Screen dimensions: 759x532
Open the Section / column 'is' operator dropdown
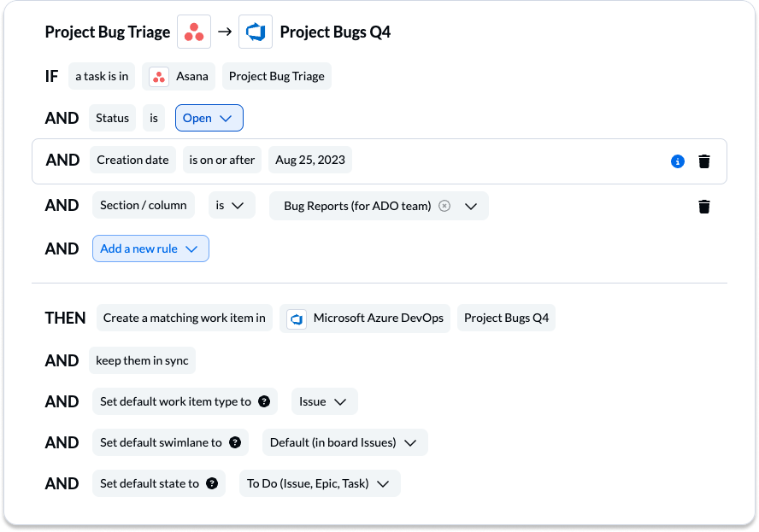232,206
